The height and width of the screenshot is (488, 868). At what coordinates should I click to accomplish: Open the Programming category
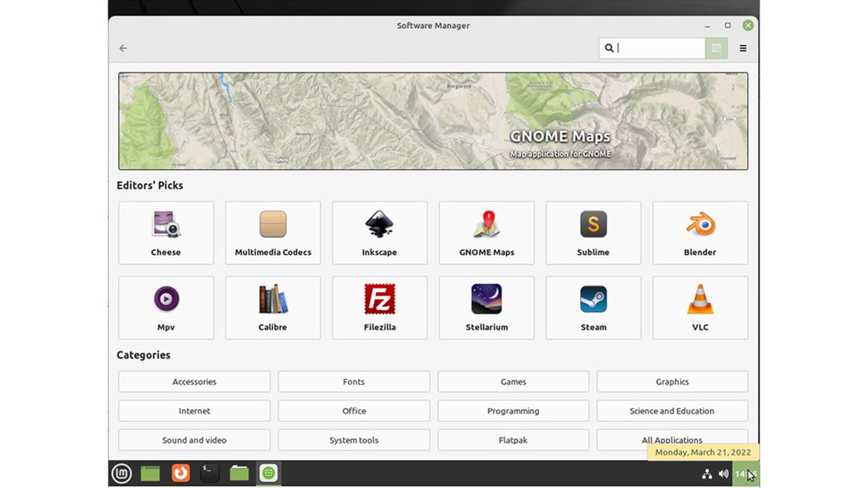(x=513, y=411)
